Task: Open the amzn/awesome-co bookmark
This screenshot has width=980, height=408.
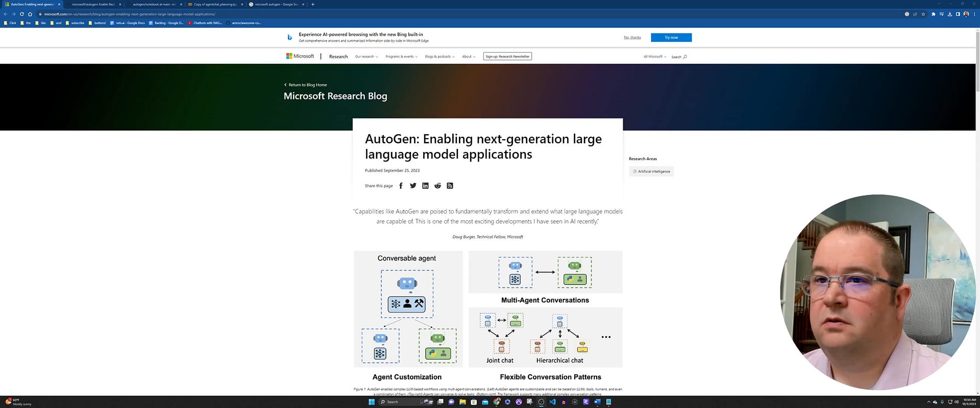Action: [243, 23]
